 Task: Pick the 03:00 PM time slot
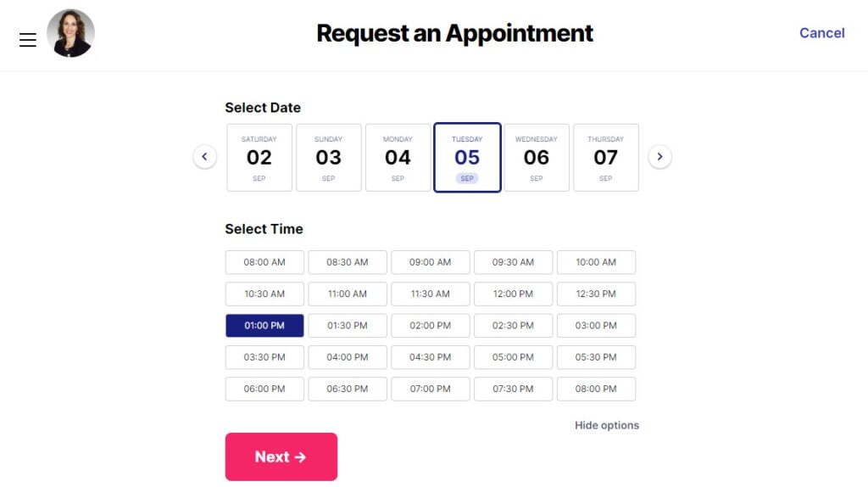(x=596, y=326)
